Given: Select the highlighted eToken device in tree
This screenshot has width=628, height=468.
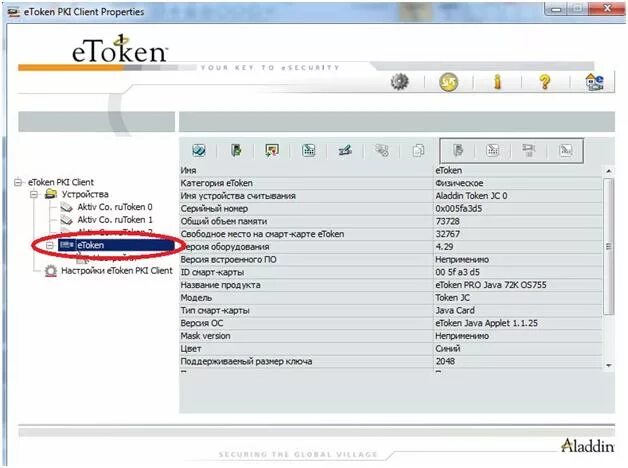Looking at the screenshot, I should [116, 245].
